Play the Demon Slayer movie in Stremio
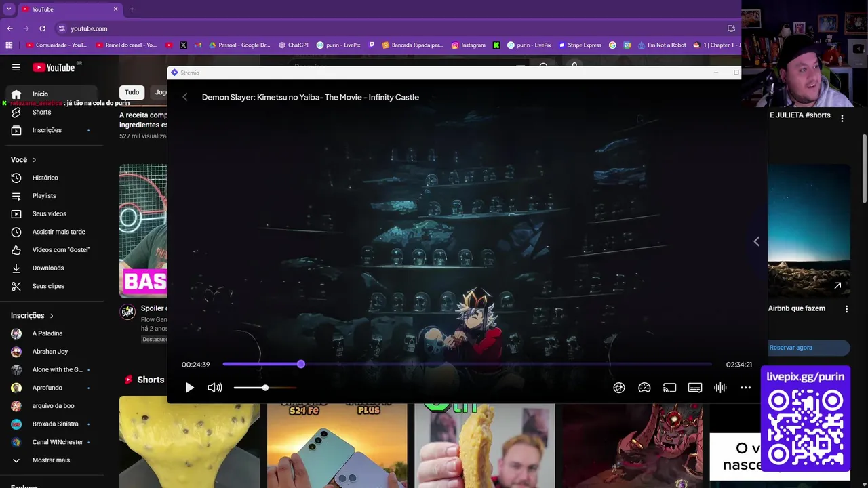The height and width of the screenshot is (488, 868). [190, 388]
